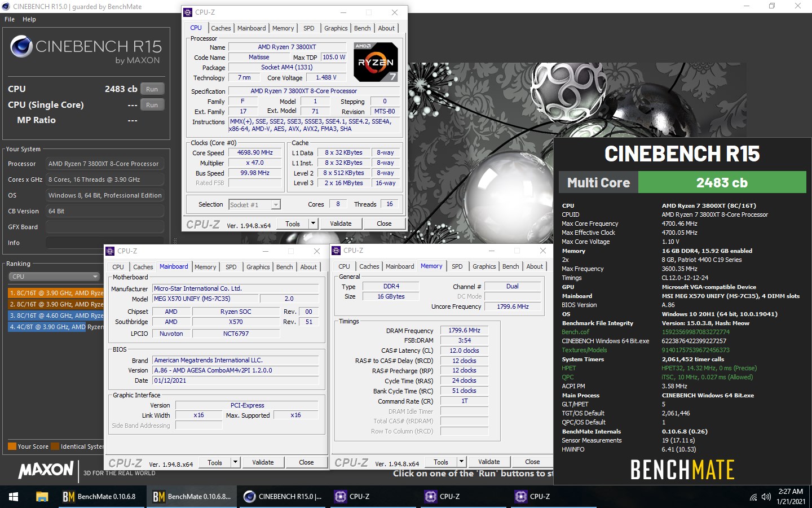The image size is (812, 508).
Task: Select ranking entry 1. 8C/16T @ 3.90 GHz
Action: tap(56, 293)
